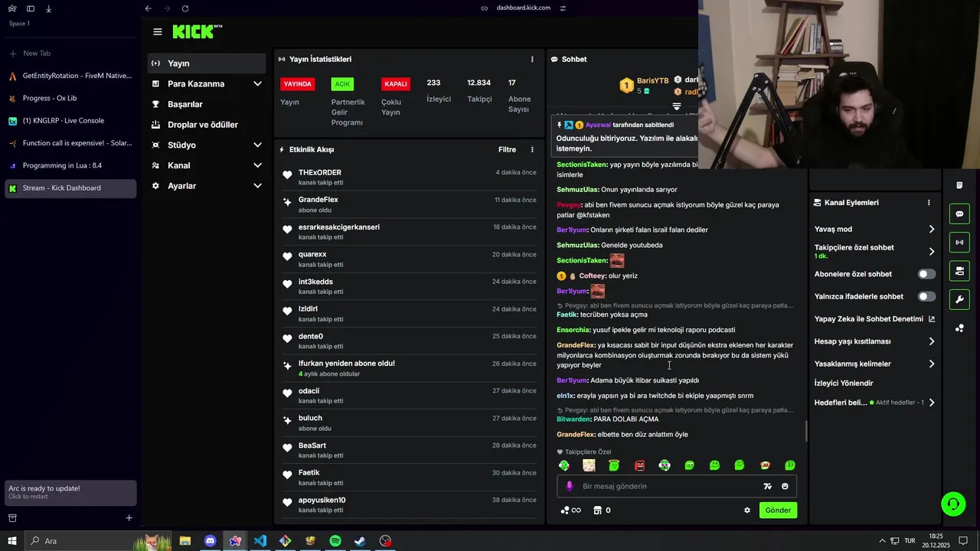Open the Kick hamburger menu
This screenshot has width=980, height=551.
(x=157, y=31)
